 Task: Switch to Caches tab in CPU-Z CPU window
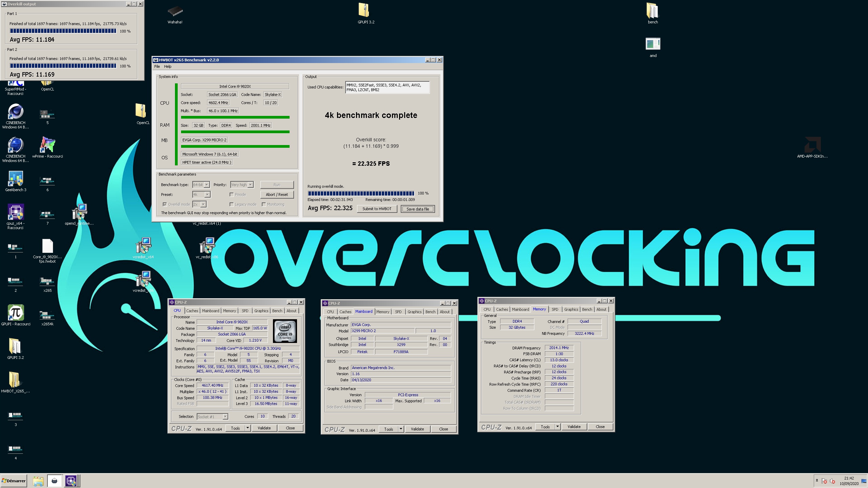point(192,311)
